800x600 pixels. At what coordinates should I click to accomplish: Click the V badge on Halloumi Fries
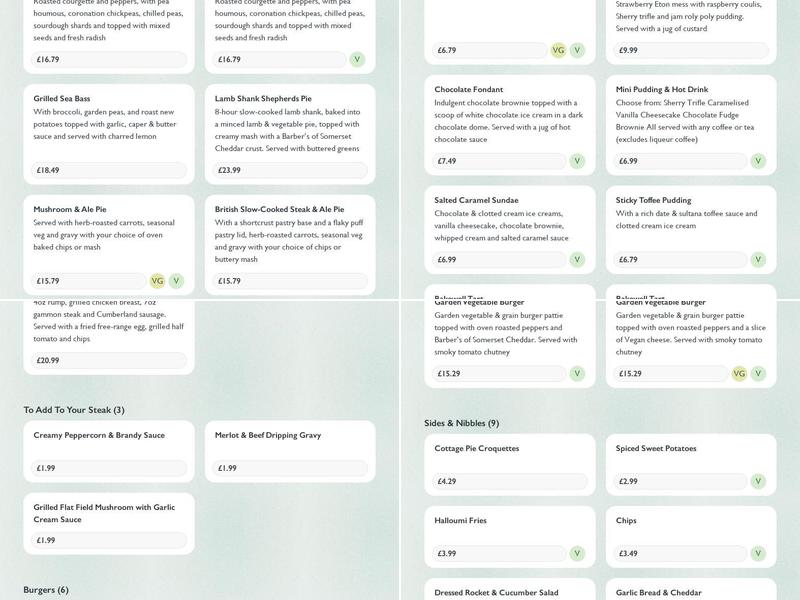pos(577,554)
